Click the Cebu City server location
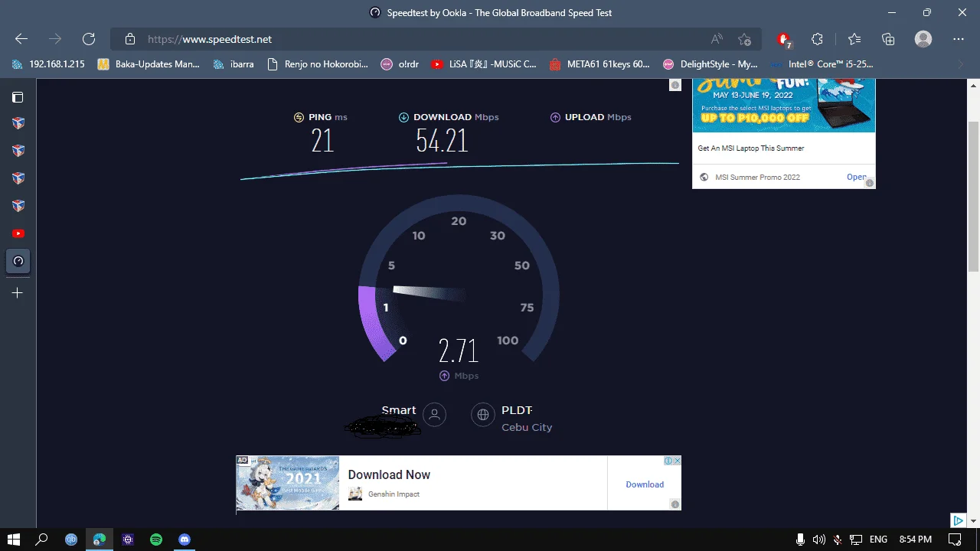 pos(527,427)
